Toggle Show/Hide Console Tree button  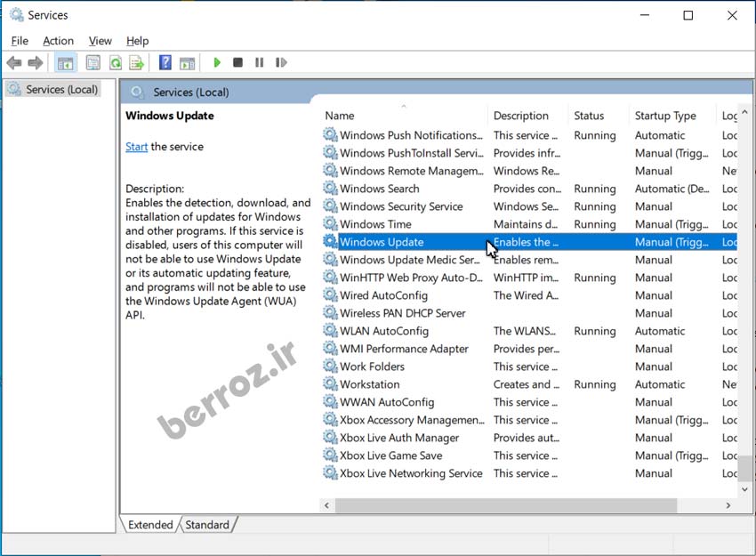(65, 63)
